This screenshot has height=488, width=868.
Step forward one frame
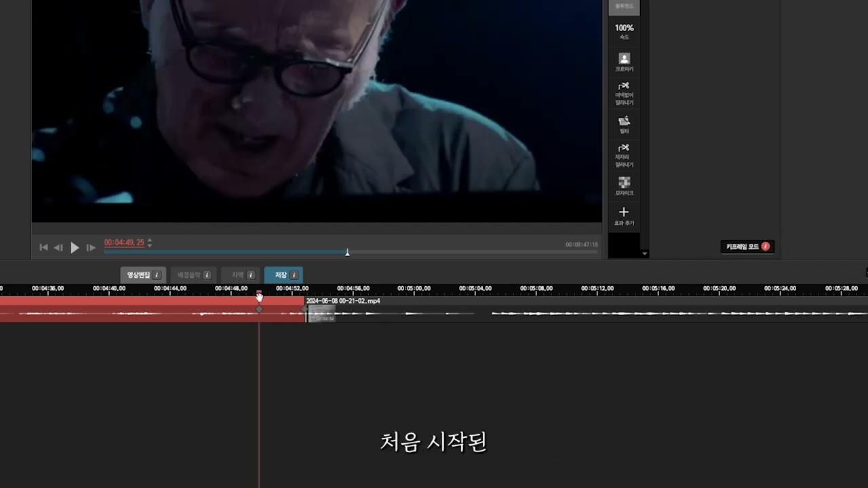tap(91, 247)
